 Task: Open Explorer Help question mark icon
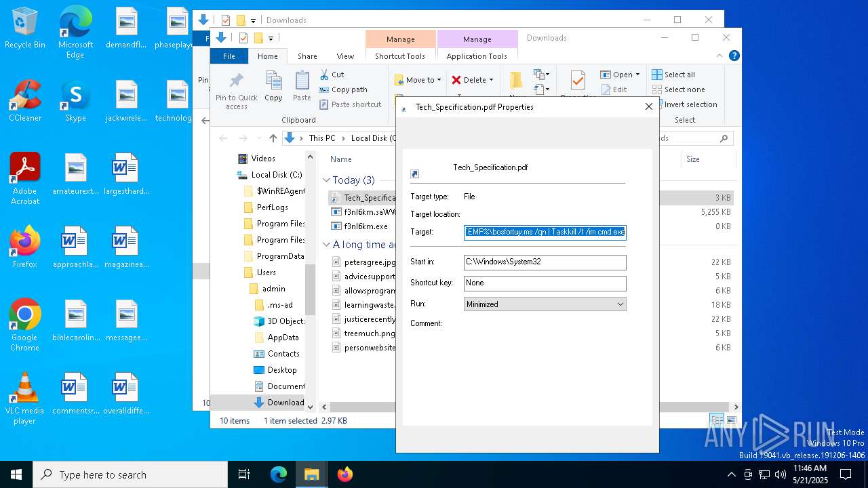[734, 56]
